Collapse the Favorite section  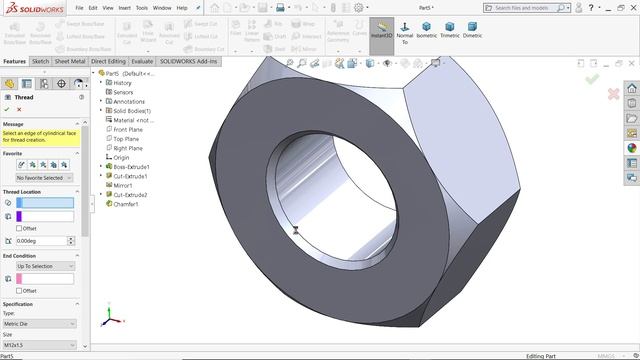[77, 153]
